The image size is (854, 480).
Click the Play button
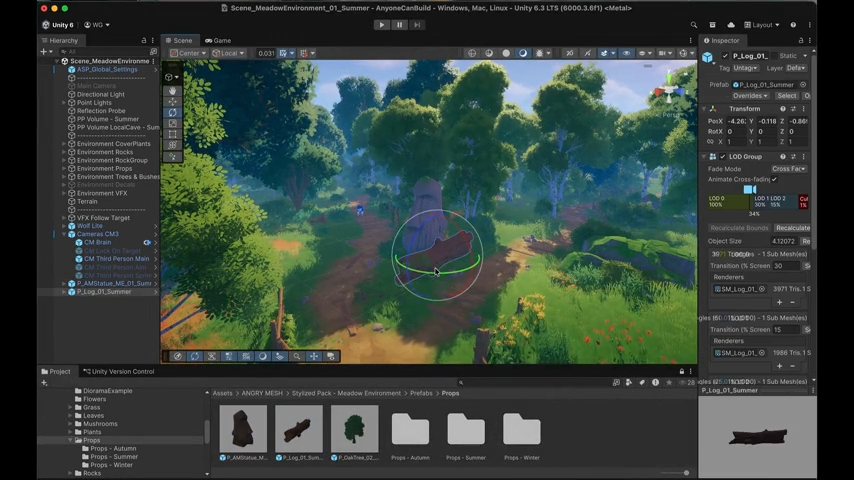pyautogui.click(x=381, y=25)
